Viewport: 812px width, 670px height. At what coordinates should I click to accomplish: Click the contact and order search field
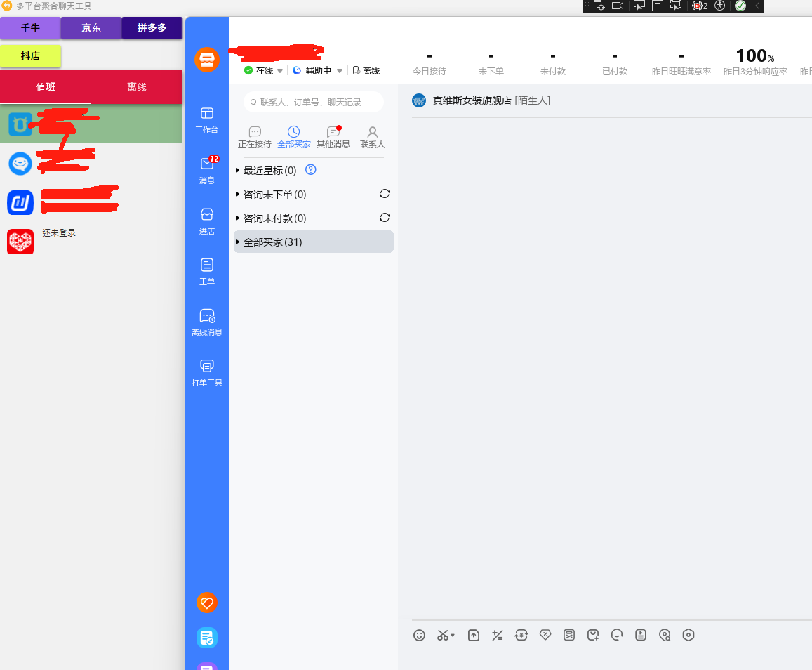point(314,102)
